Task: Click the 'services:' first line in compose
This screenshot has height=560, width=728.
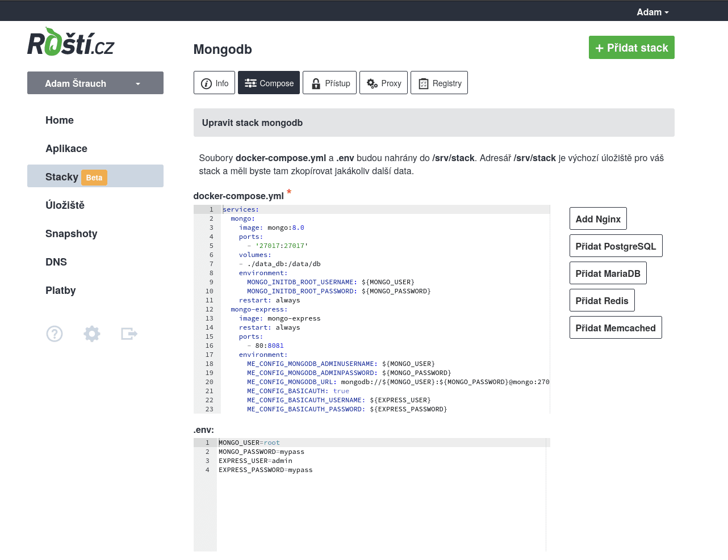Action: (x=241, y=209)
